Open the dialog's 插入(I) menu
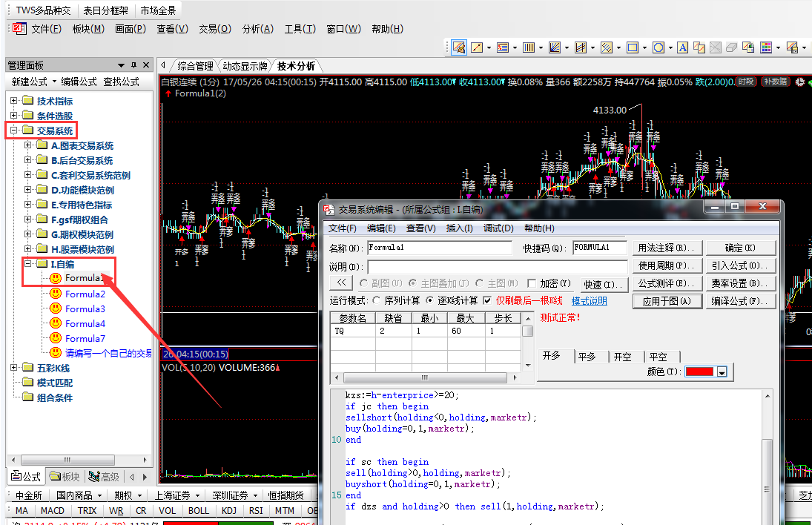Screen dimensions: 812x525 coord(459,228)
